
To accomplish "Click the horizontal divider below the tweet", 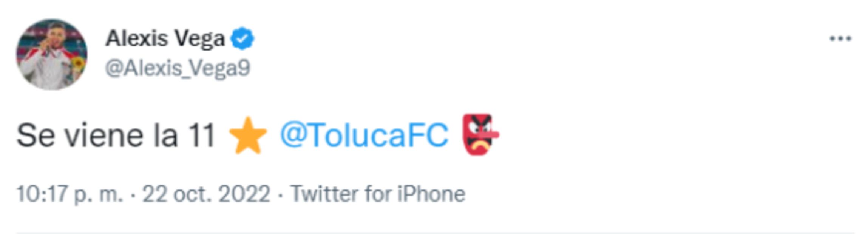I will tap(434, 233).
